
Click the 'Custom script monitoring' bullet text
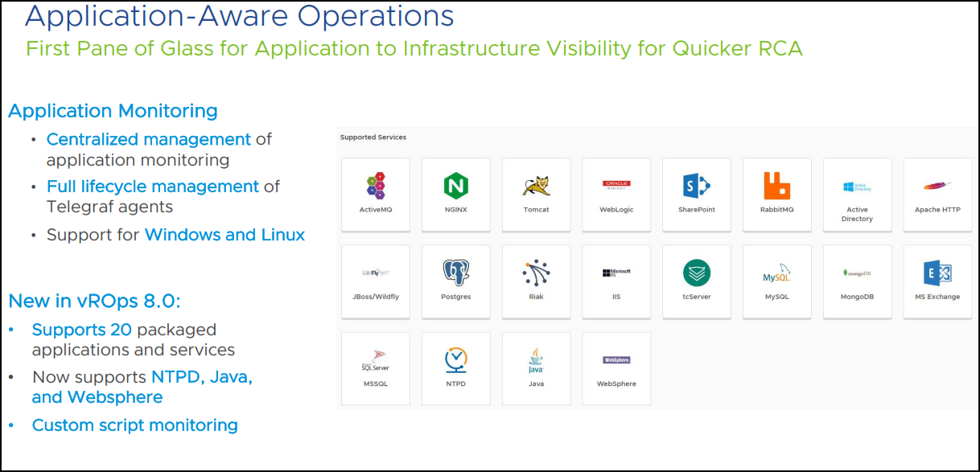point(135,425)
